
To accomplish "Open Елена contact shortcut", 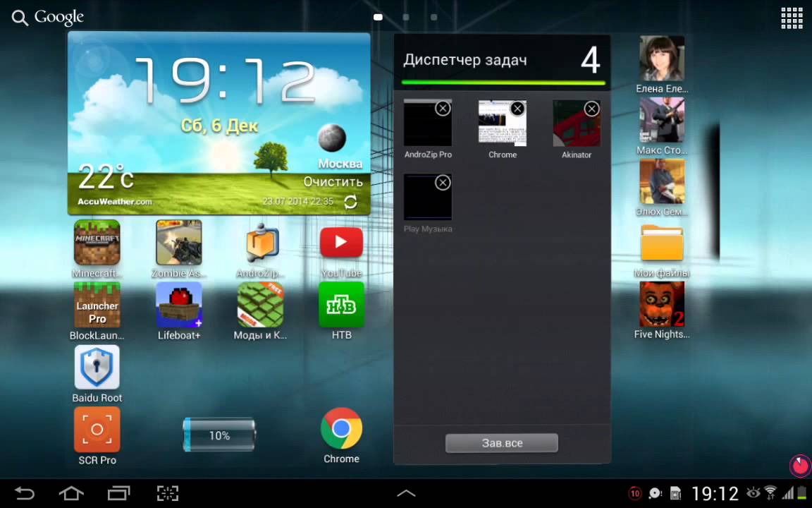I will [662, 58].
